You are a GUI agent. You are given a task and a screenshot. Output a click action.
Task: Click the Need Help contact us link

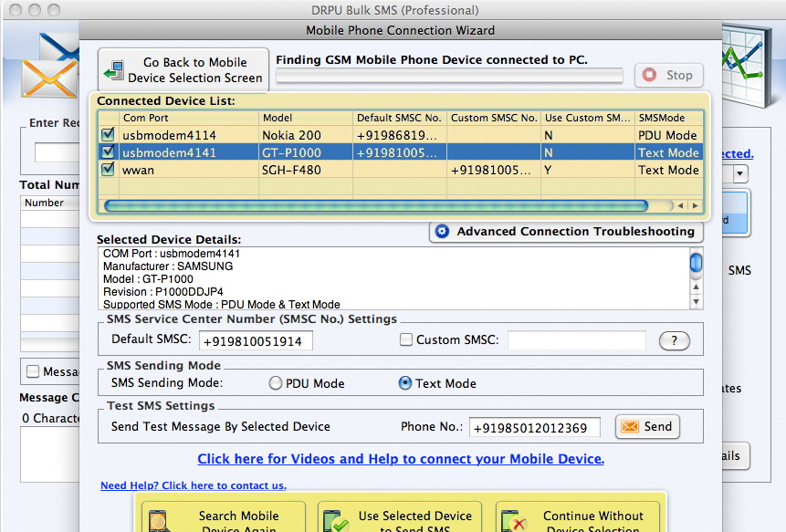(x=193, y=485)
